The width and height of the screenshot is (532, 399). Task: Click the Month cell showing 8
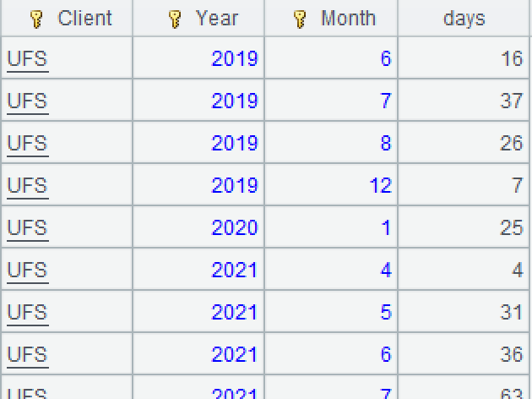tap(385, 143)
